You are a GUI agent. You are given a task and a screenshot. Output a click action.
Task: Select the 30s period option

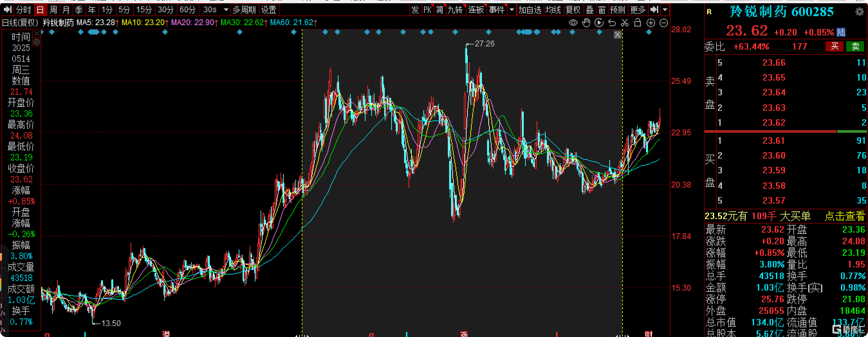pos(210,10)
